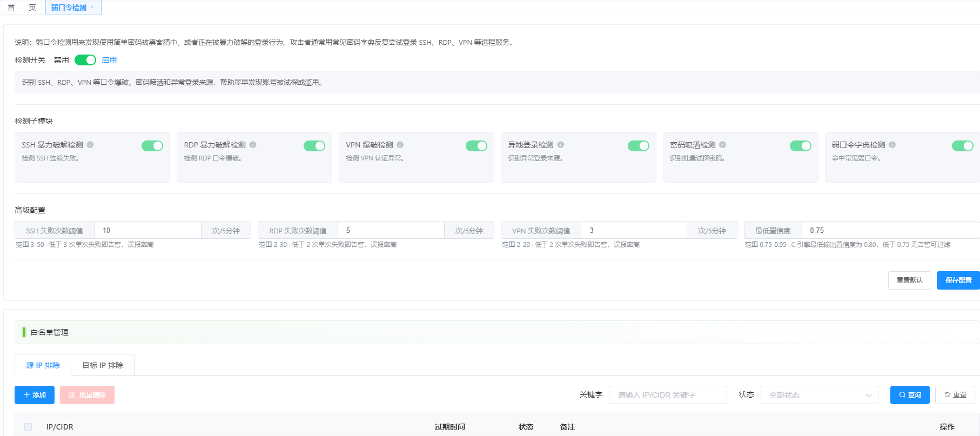
Task: Click help icon beside RDP 暴力破解检测
Action: tap(253, 145)
